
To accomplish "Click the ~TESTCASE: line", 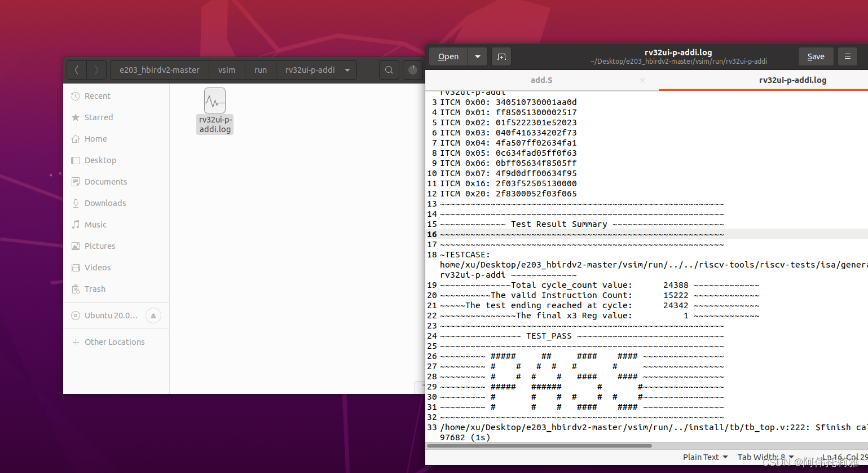I will click(x=465, y=255).
